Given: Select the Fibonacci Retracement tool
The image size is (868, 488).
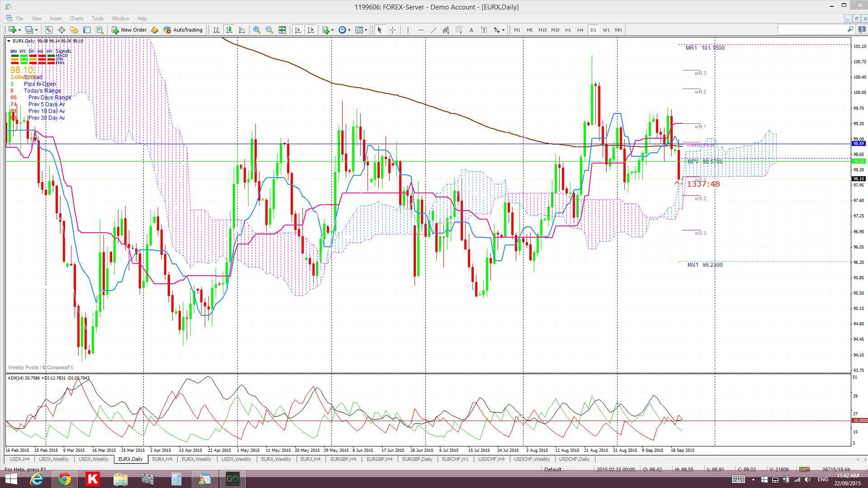Looking at the screenshot, I should click(458, 30).
